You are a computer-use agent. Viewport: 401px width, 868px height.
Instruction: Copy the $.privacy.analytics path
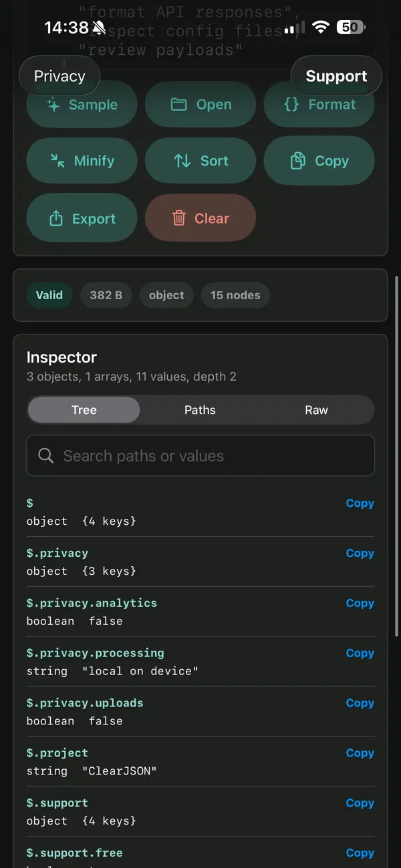(x=360, y=604)
